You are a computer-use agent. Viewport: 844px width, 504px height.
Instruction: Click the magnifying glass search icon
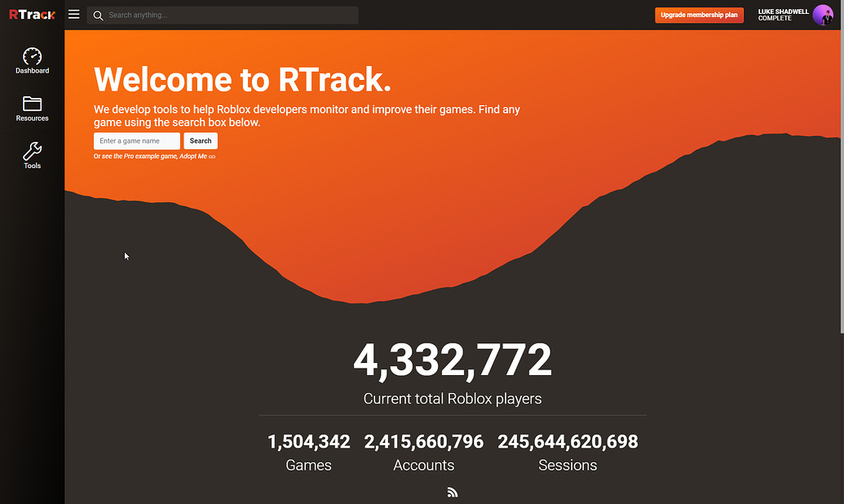tap(98, 15)
